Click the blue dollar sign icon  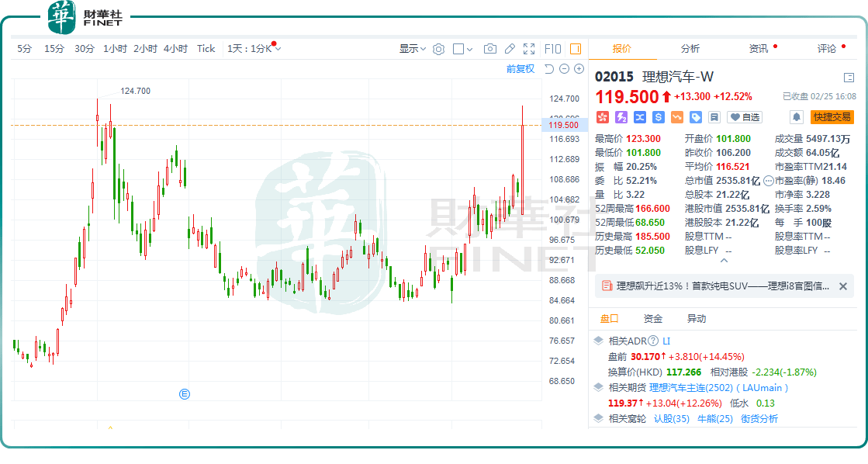[659, 117]
